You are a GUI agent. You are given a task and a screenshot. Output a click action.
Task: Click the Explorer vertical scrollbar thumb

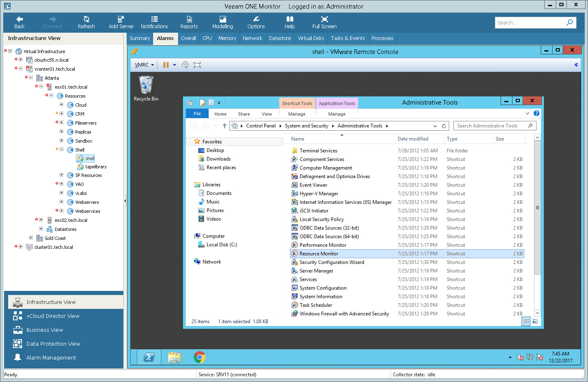pos(537,208)
